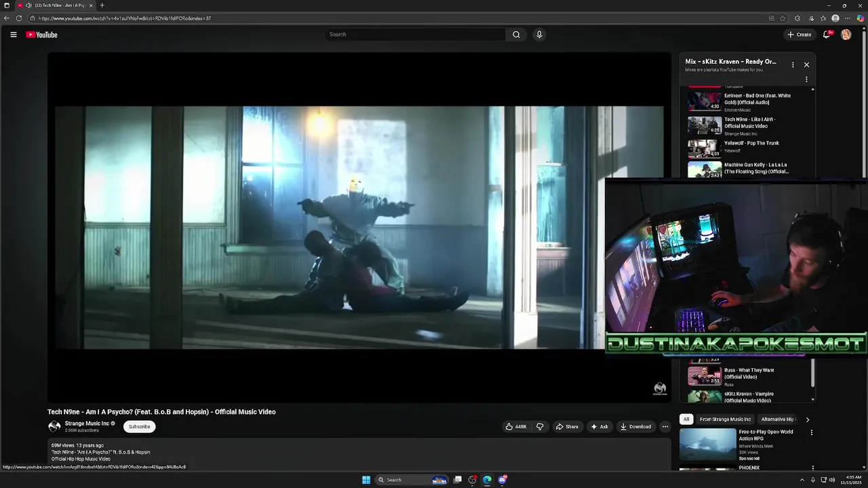This screenshot has height=488, width=868.
Task: Play Tech N9ne - Like I Ain't thumbnail
Action: 705,125
